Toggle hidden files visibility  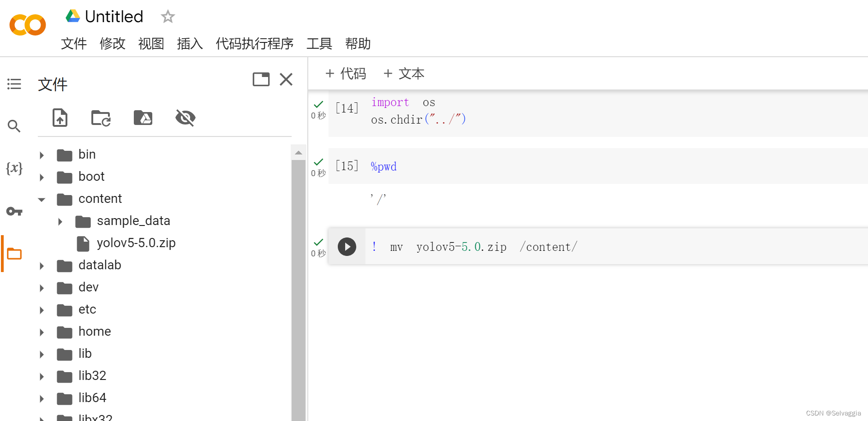(x=186, y=118)
